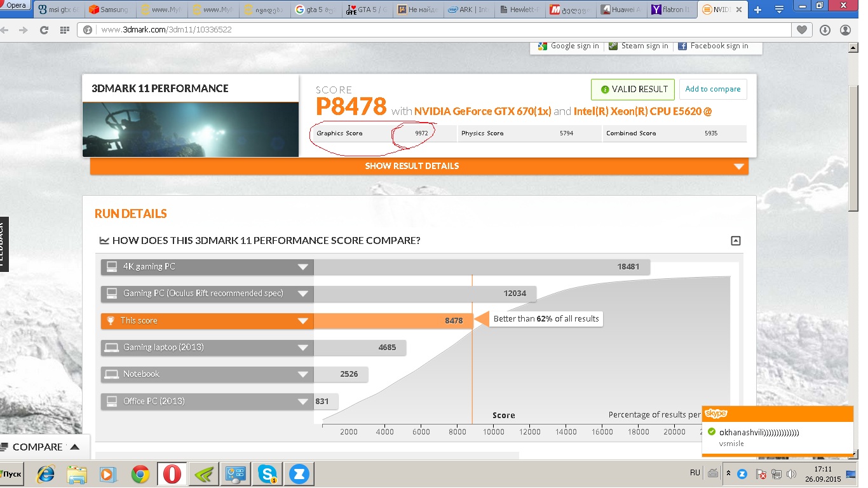Open a new tab with plus icon
Image resolution: width=868 pixels, height=488 pixels.
pos(757,10)
